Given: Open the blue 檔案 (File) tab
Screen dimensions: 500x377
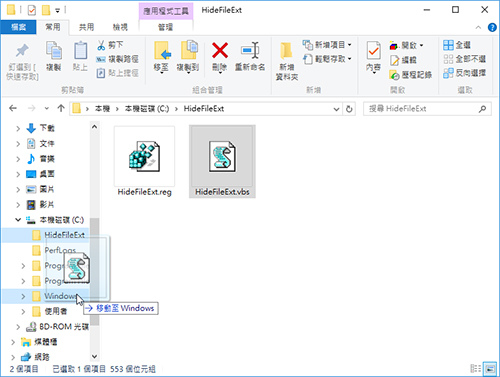Looking at the screenshot, I should [18, 27].
